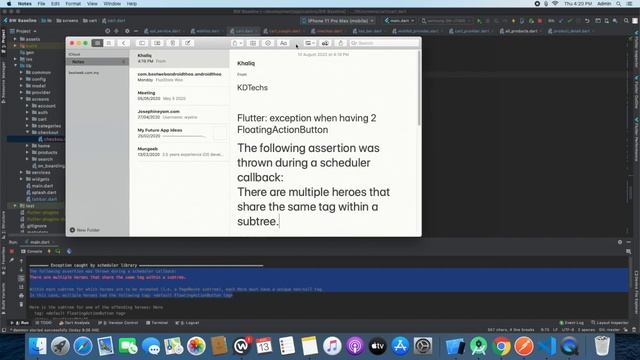Open the Josephineyam.com note
The width and height of the screenshot is (640, 360).
(180, 114)
